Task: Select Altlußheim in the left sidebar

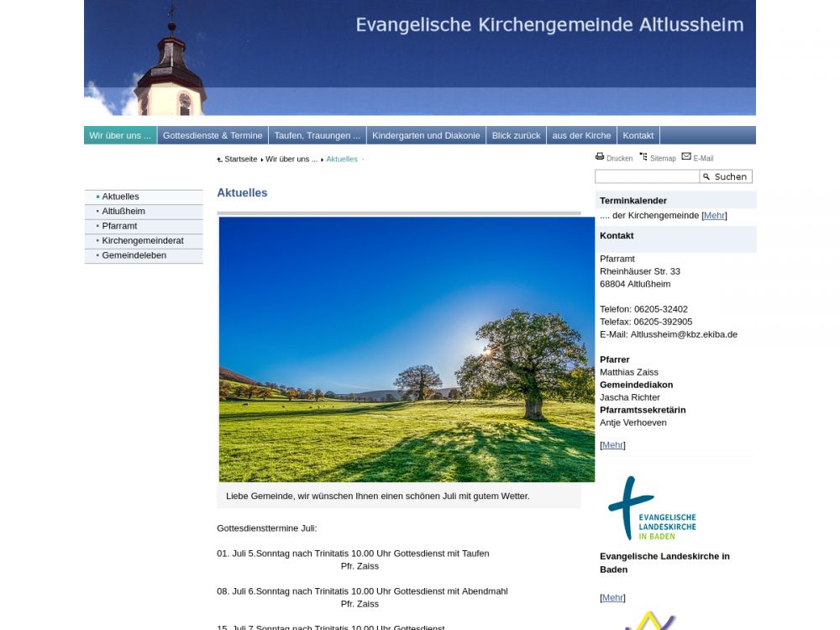Action: [123, 212]
